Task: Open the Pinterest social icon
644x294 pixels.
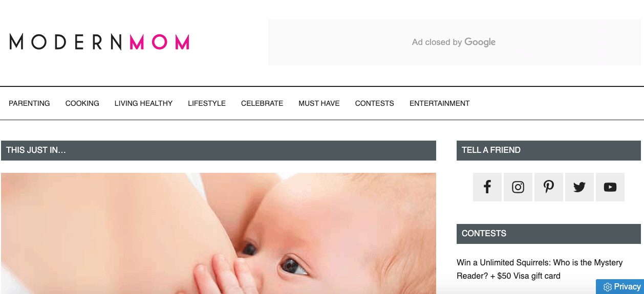Action: 549,187
